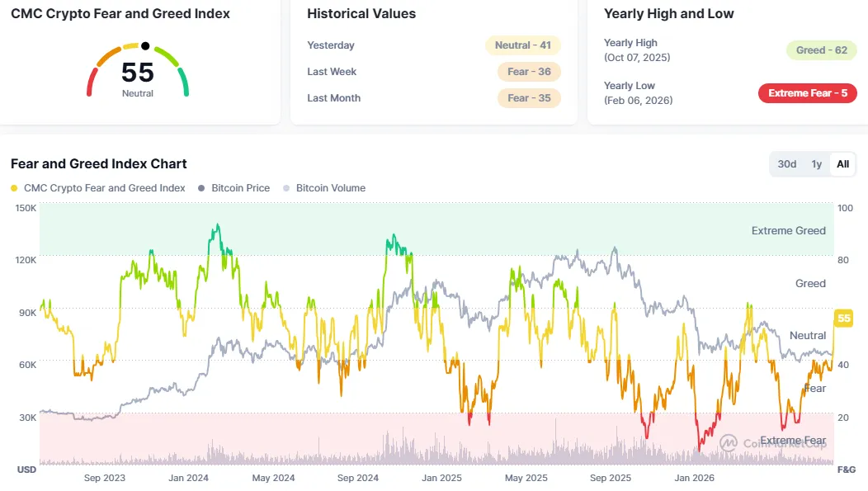The image size is (868, 491).
Task: Click the gray Bitcoin Price legend dot
Action: (x=201, y=188)
